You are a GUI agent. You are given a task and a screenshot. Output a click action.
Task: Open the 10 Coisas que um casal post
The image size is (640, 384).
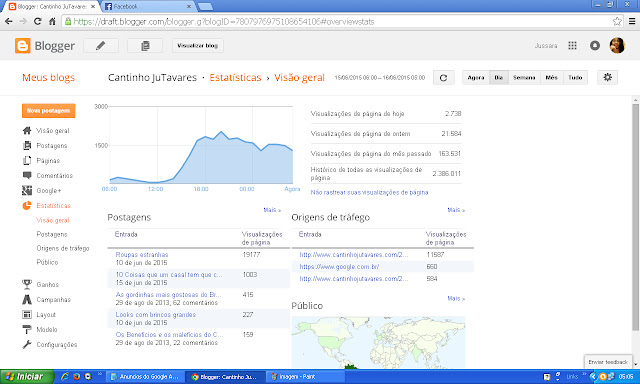click(169, 275)
